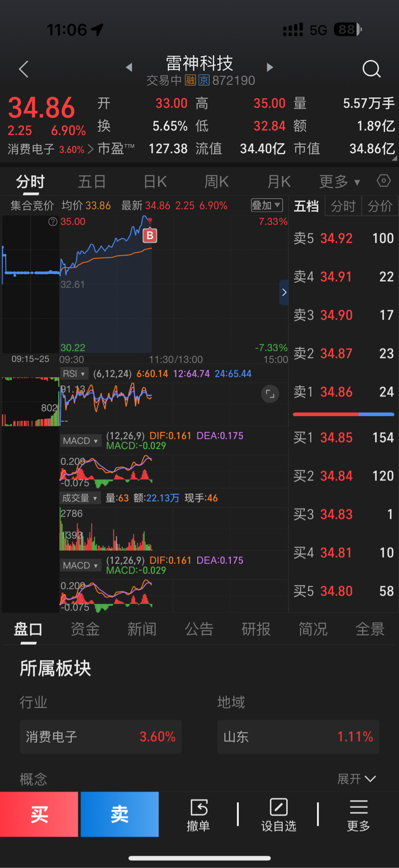Open search with the magnifier icon
399x868 pixels.
[371, 69]
